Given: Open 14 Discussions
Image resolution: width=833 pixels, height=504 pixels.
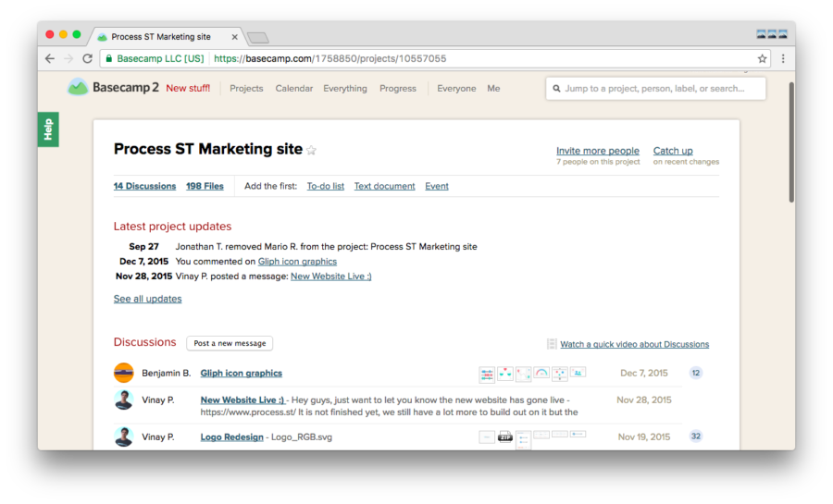Looking at the screenshot, I should pyautogui.click(x=144, y=186).
